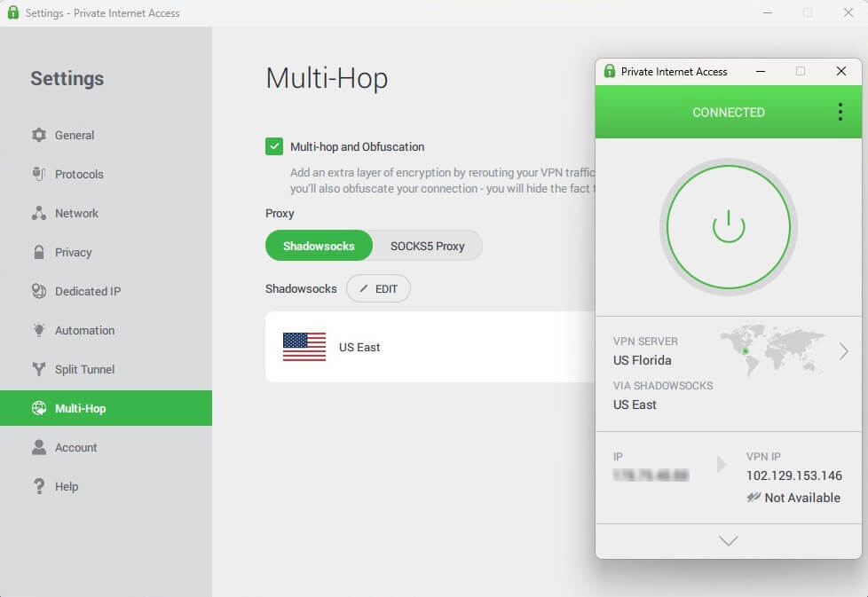Screen dimensions: 868x597
Task: Open the Help section
Action: click(39, 486)
